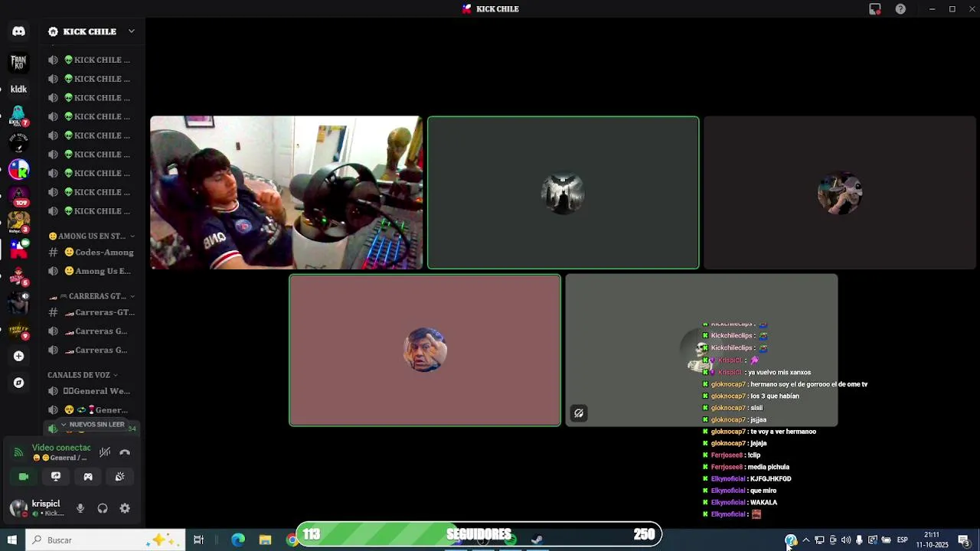Open the Discord inbox icon in title bar
980x551 pixels.
[x=875, y=9]
